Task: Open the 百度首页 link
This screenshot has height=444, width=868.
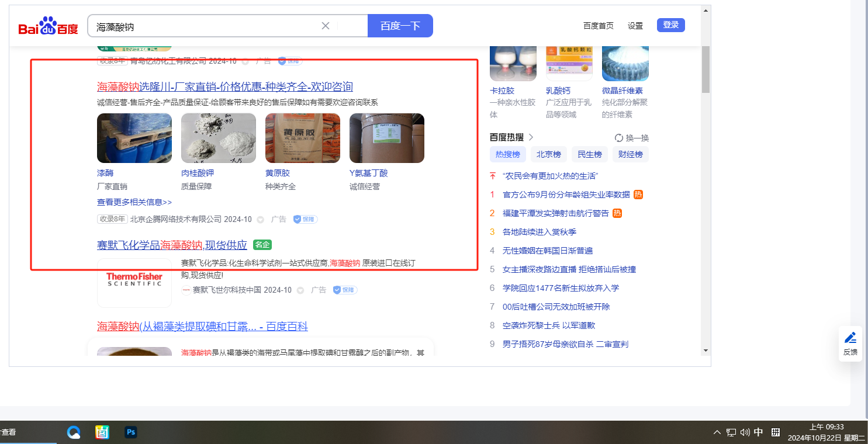Action: point(599,26)
